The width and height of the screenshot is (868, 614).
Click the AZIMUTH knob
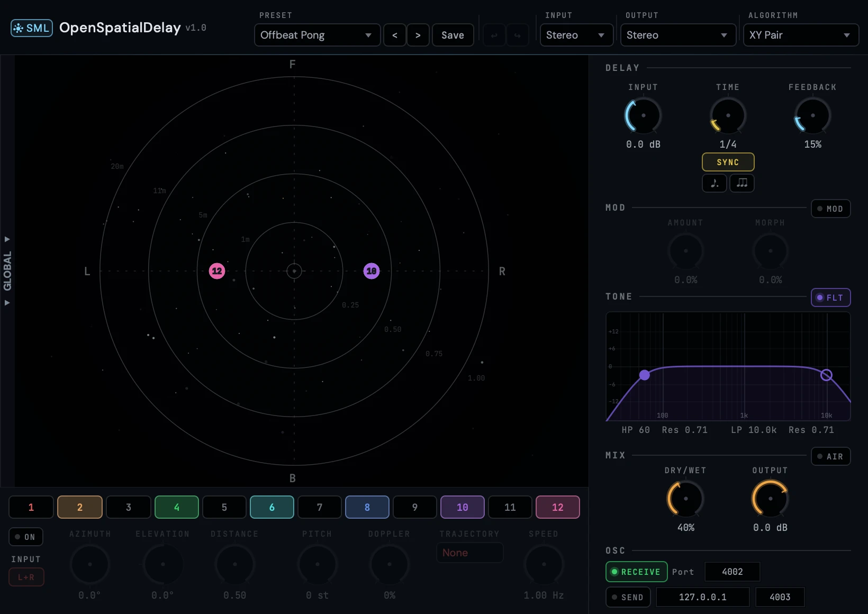(x=90, y=564)
